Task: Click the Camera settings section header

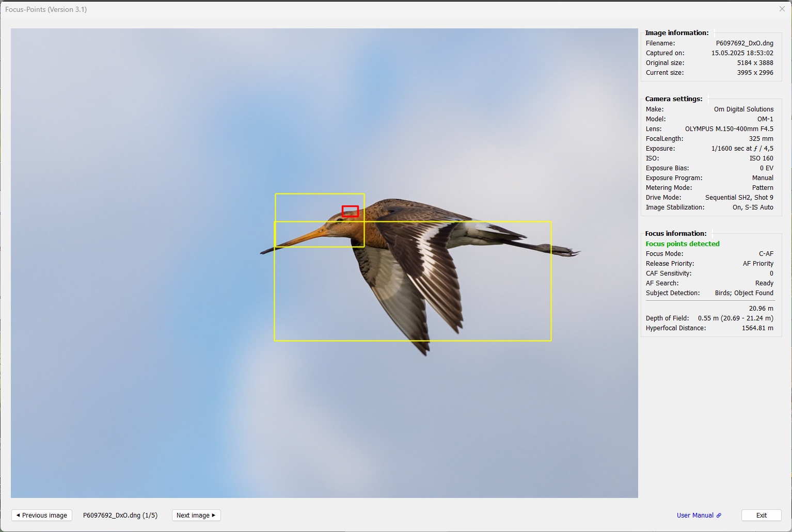Action: [x=673, y=99]
